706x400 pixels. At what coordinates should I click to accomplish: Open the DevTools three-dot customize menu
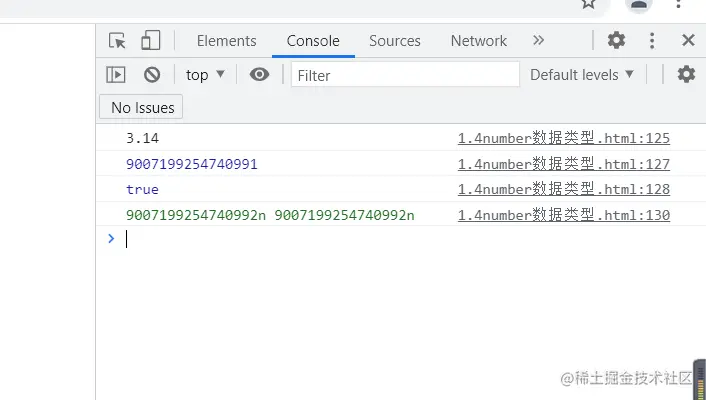point(652,41)
